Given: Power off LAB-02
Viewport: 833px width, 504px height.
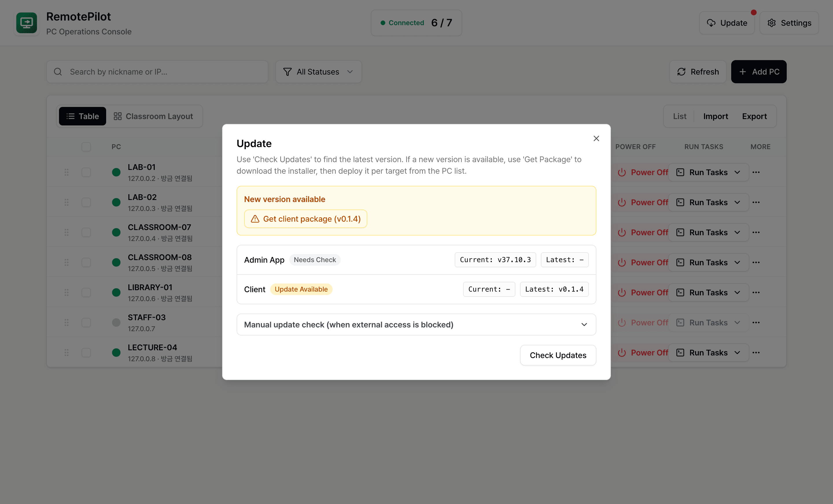Looking at the screenshot, I should click(642, 202).
